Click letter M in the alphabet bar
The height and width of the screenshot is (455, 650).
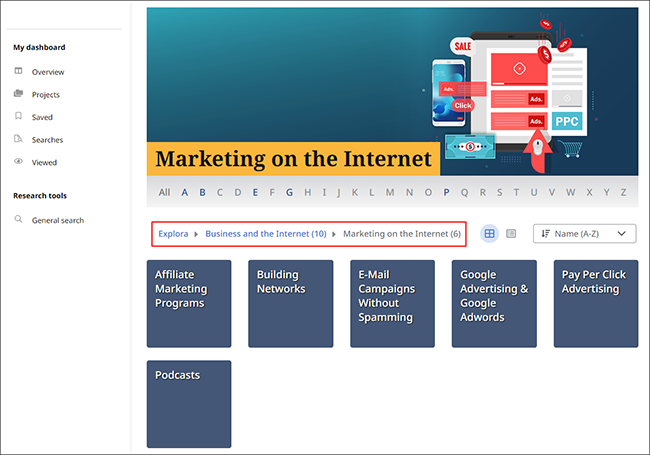(390, 192)
